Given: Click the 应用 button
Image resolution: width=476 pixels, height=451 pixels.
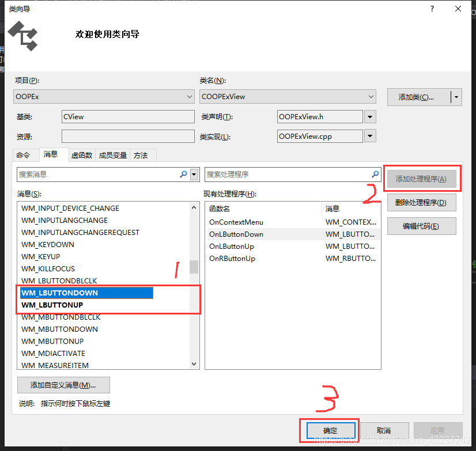Looking at the screenshot, I should point(438,431).
